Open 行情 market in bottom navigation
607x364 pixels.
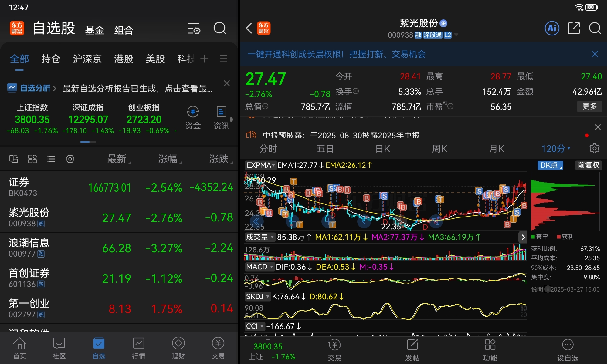click(x=139, y=348)
